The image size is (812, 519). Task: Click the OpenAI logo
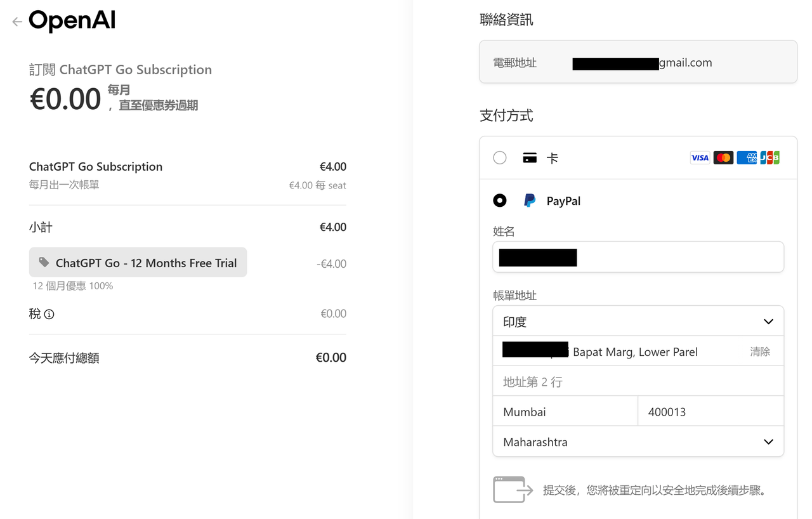tap(72, 22)
